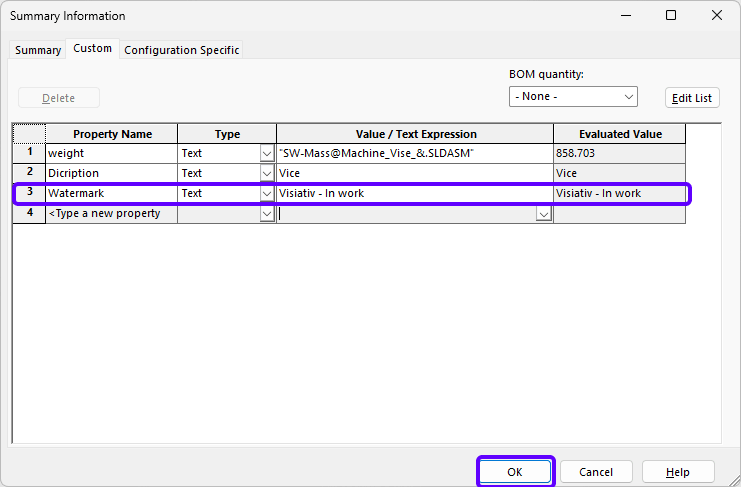
Task: Open the Configuration Specific tab
Action: 181,50
